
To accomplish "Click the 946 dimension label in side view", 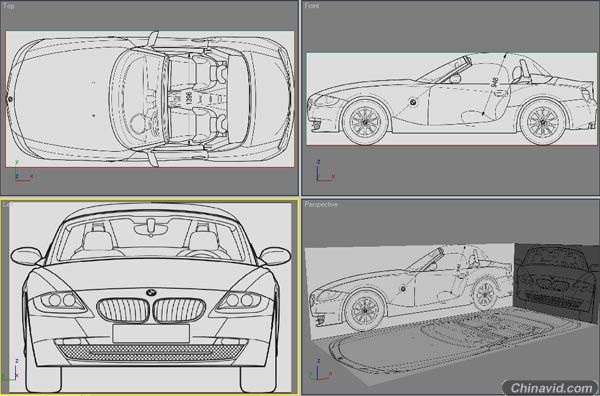I will point(495,81).
